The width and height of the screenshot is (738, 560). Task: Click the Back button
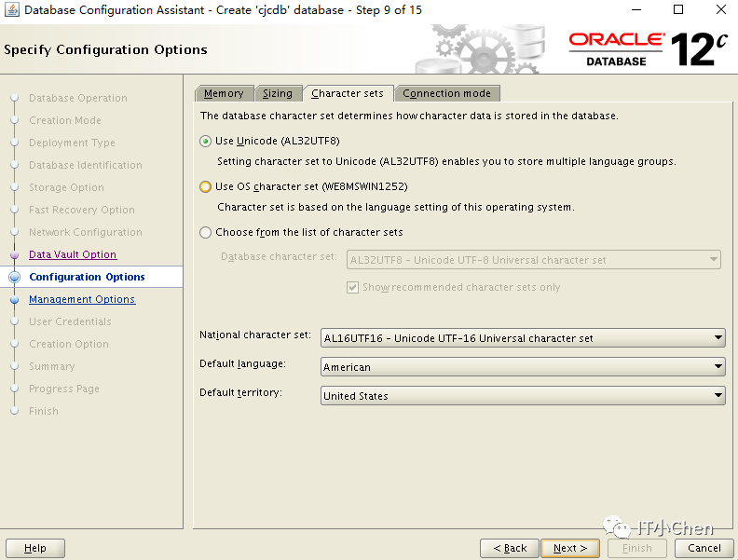point(510,548)
